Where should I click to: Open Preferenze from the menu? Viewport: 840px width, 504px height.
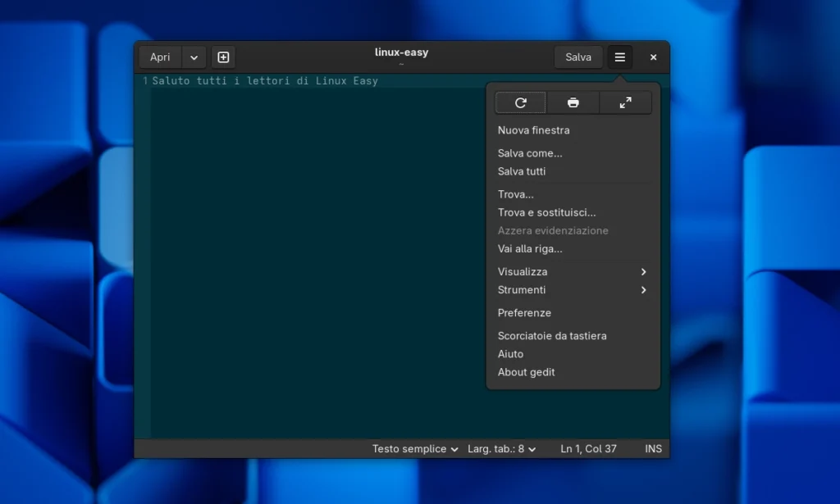click(x=524, y=312)
